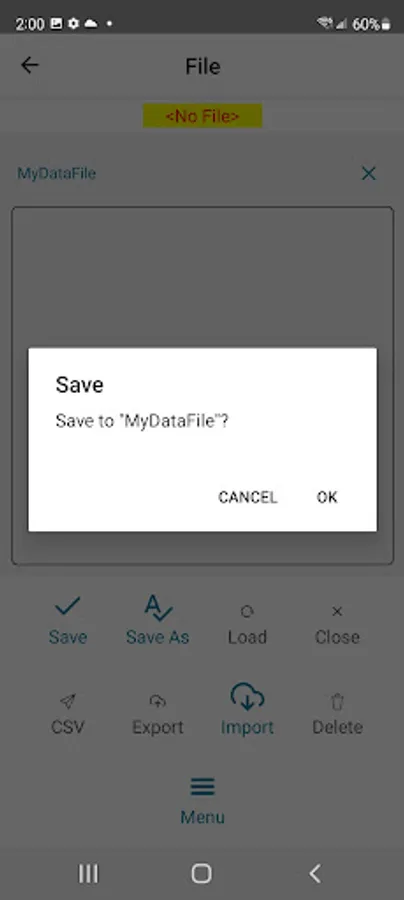Screen dimensions: 404x900
Task: Confirm saving with OK button
Action: pos(327,497)
